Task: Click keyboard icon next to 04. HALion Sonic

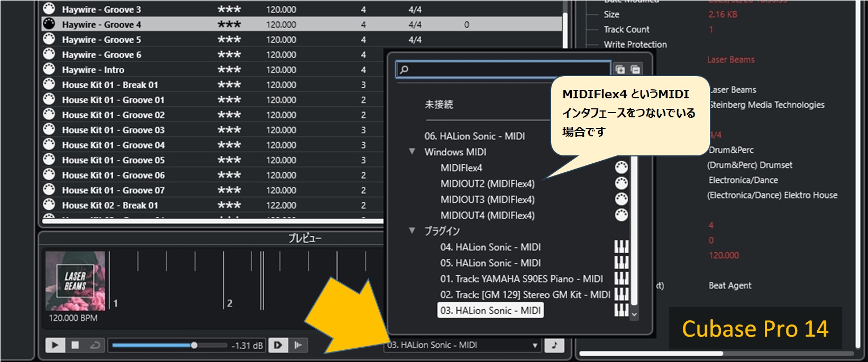Action: 622,247
